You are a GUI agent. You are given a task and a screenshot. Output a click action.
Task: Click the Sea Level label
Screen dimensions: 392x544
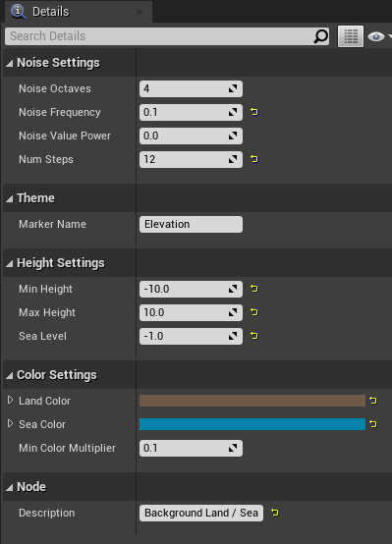[42, 336]
